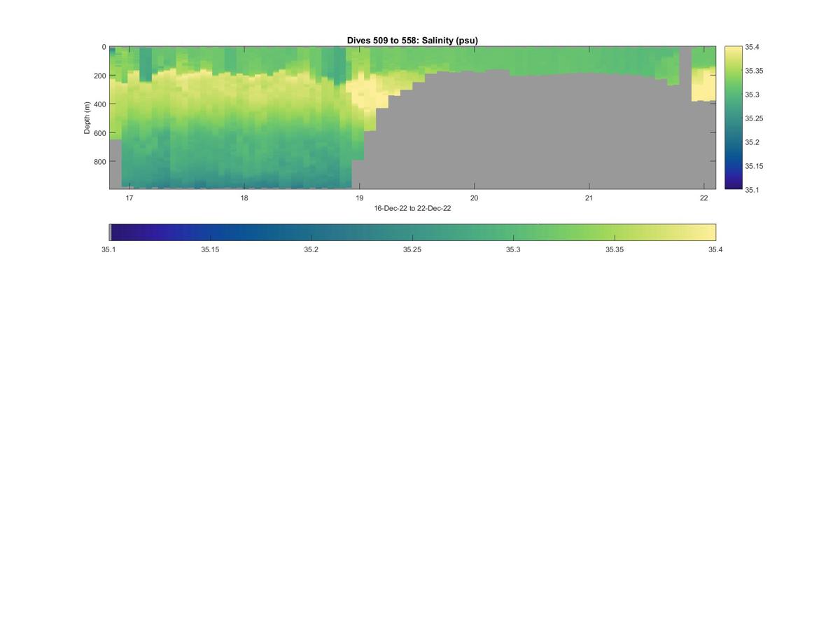Select the y-axis tick label '400'
Viewport: 840px width, 620px height.
coord(100,104)
